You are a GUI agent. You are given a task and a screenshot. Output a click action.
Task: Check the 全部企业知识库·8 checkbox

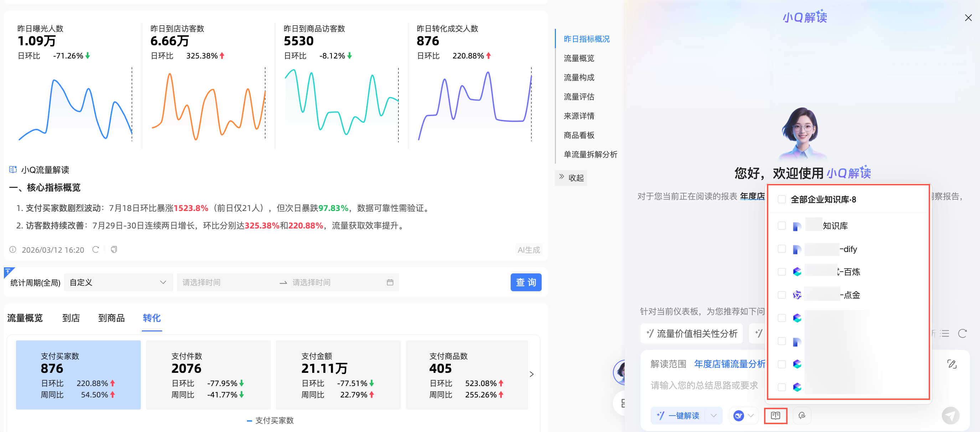point(782,200)
